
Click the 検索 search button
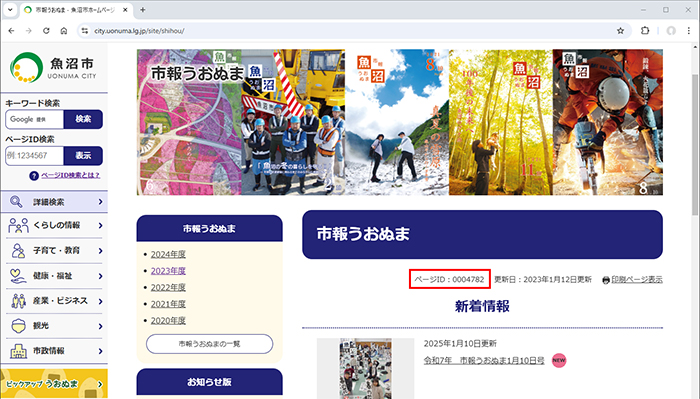coord(83,119)
